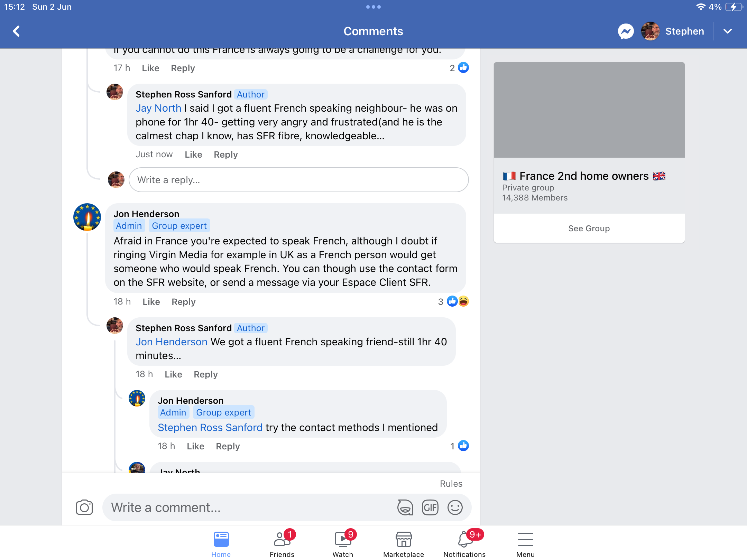Open the Messenger icon in header

coord(626,31)
